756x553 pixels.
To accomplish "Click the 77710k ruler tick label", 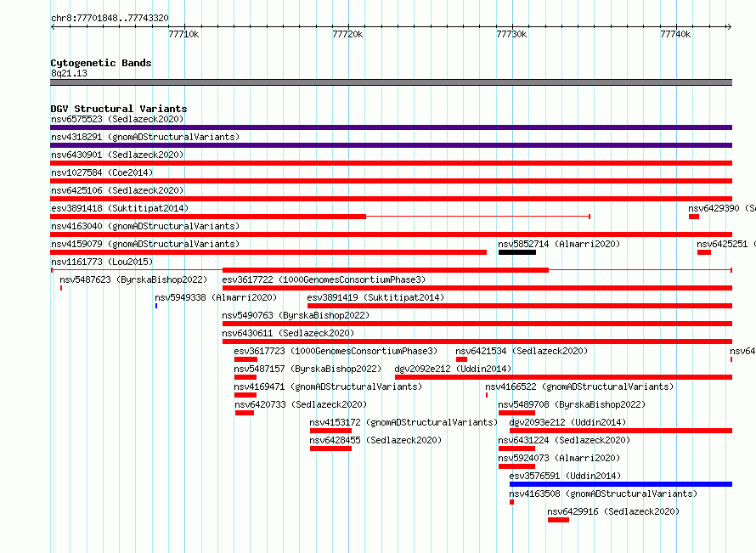I will click(x=183, y=34).
